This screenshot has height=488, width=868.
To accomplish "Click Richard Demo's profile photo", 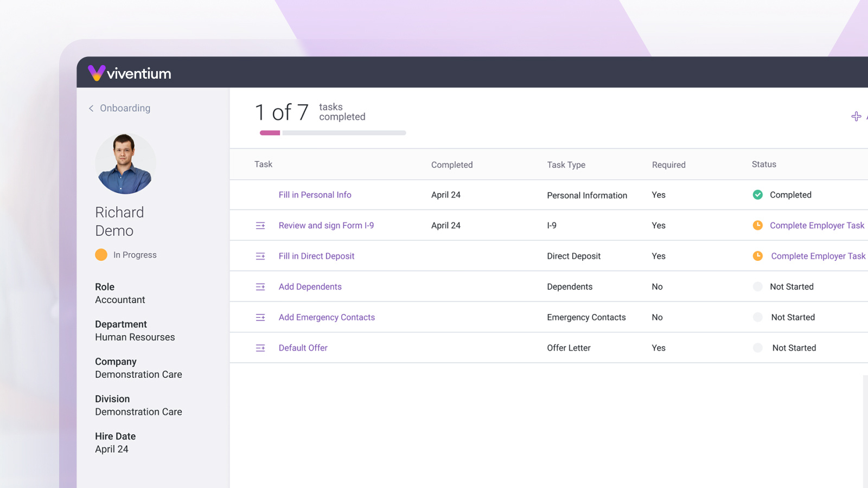I will coord(125,163).
